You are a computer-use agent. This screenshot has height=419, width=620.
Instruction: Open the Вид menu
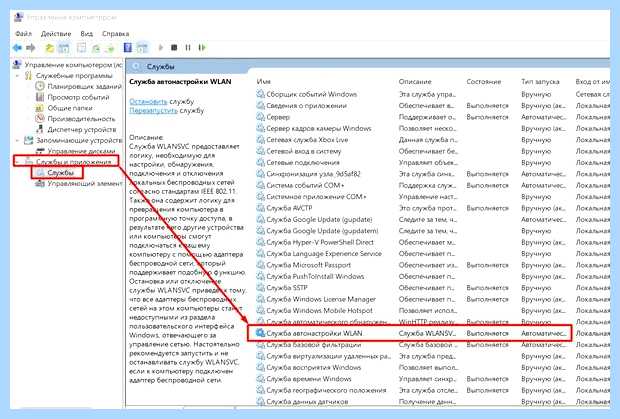[86, 34]
